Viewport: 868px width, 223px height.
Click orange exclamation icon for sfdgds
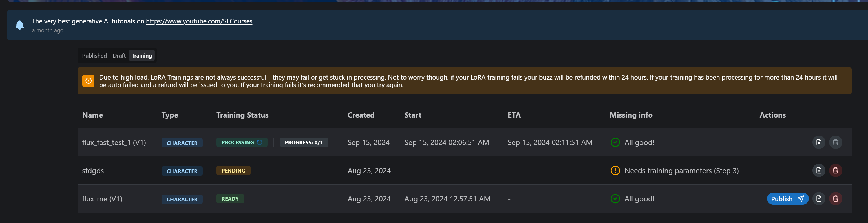click(615, 171)
